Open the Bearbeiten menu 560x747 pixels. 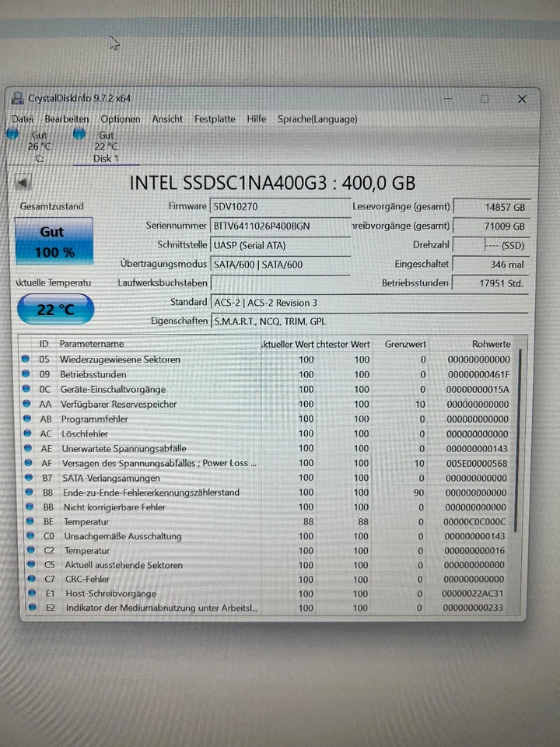[67, 119]
